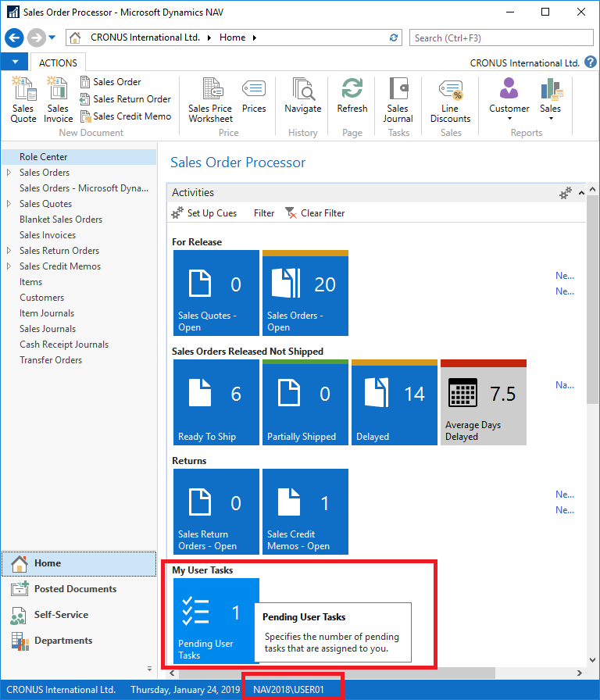Screen dimensions: 600x700
Task: Click navigation pane configure arrow at bottom
Action: pos(149,669)
